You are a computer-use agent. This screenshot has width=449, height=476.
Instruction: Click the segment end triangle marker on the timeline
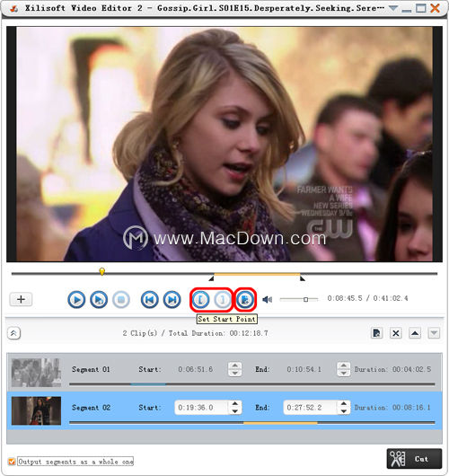[x=303, y=278]
